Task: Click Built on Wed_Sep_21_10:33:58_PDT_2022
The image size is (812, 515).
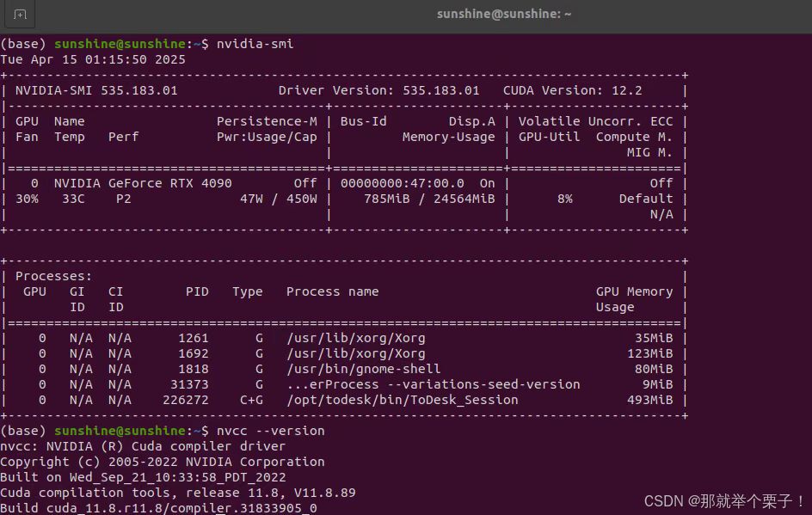Action: point(143,478)
